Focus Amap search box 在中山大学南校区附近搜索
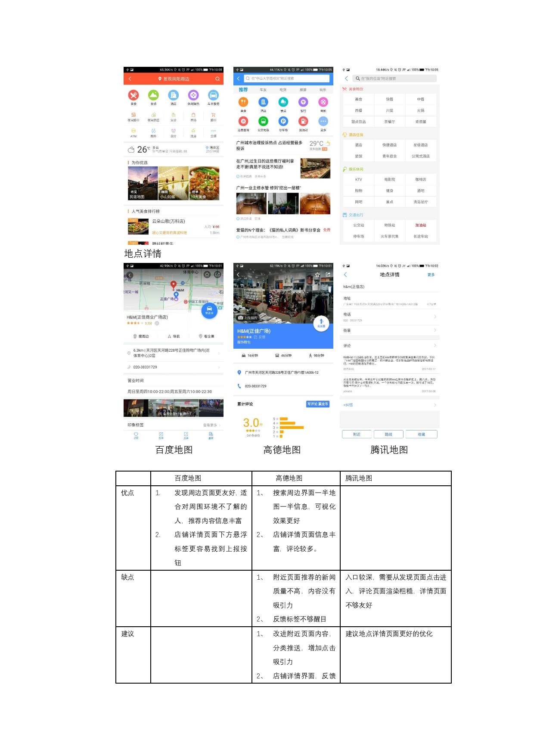Image resolution: width=534 pixels, height=756 pixels. pos(286,78)
